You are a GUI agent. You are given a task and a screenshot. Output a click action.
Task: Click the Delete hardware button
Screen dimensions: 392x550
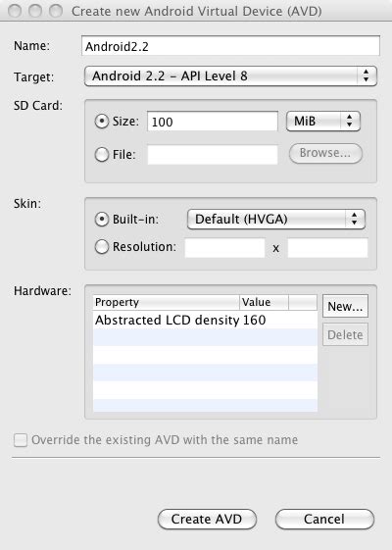click(345, 334)
